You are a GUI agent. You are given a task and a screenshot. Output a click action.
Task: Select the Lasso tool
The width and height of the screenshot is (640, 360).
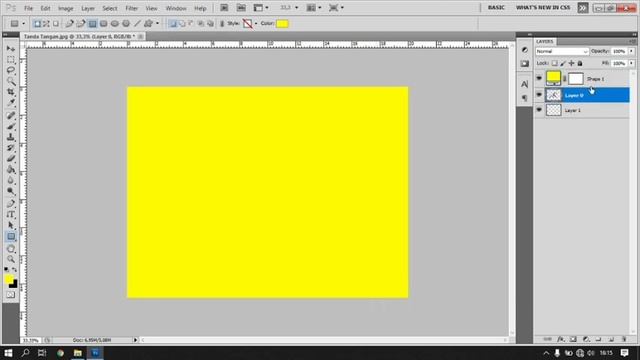click(11, 70)
